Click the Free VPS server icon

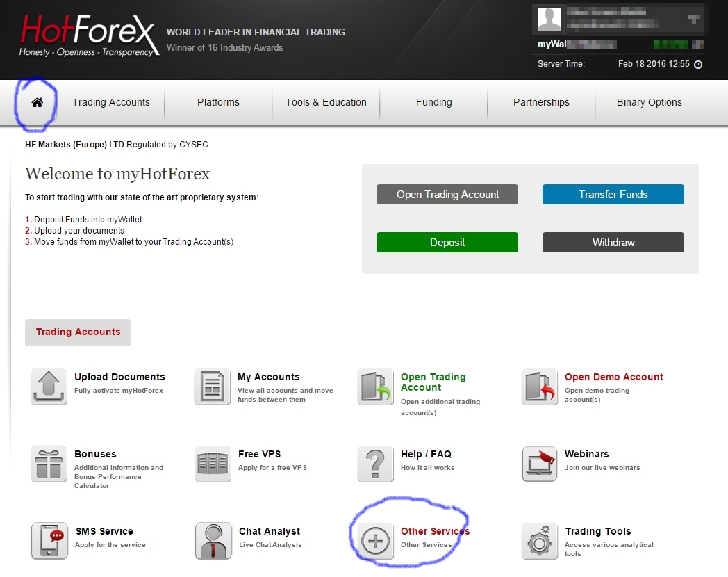pyautogui.click(x=213, y=464)
